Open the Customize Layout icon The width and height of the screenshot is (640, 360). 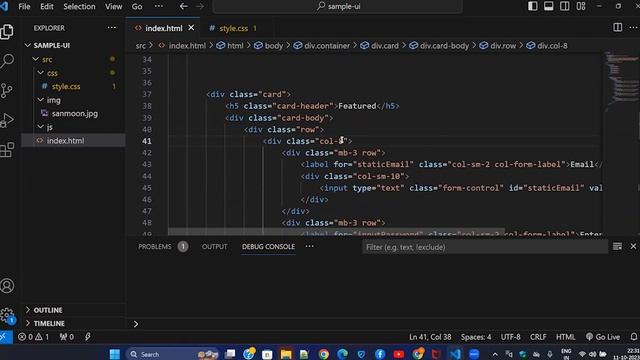(x=581, y=6)
